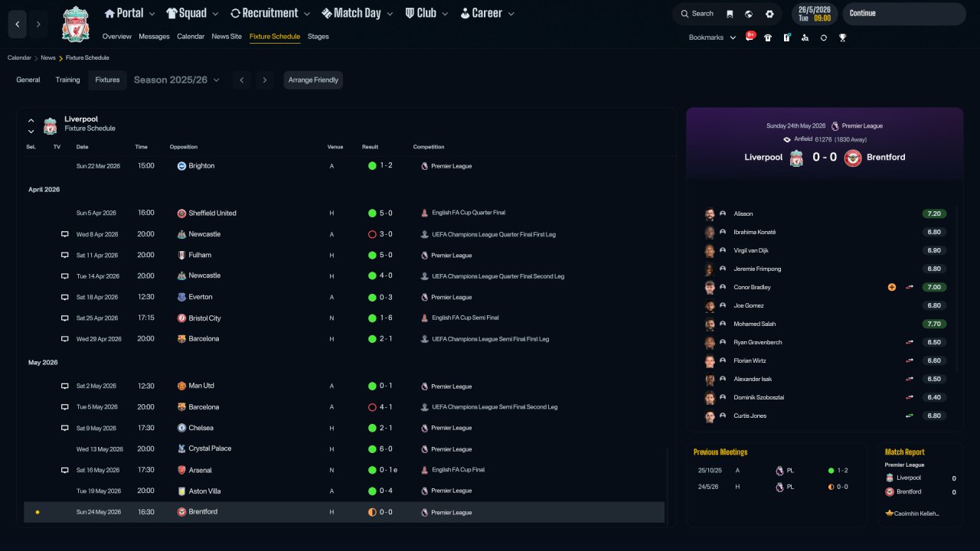This screenshot has height=551, width=980.
Task: Go to the next season with the right chevron
Action: coord(265,80)
